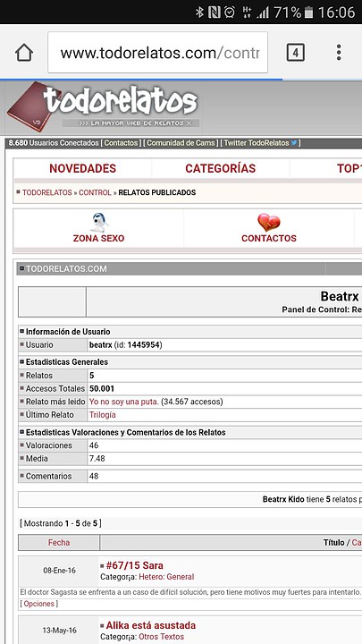Image resolution: width=362 pixels, height=644 pixels.
Task: Click the Mostrando 1 - 5 de 5 text
Action: pos(61,523)
